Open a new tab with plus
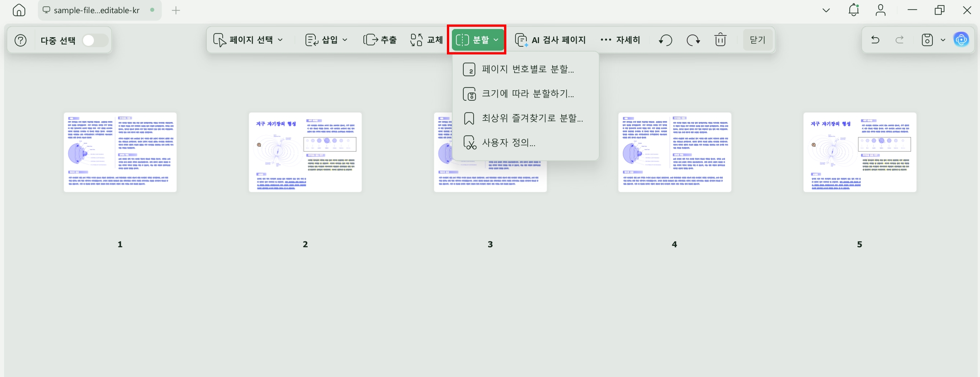 pos(176,10)
